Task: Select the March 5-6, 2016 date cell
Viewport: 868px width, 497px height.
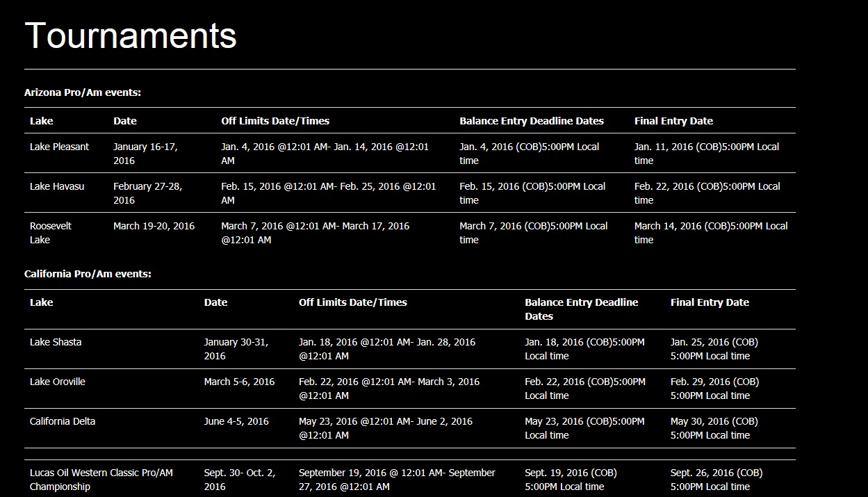Action: pos(239,382)
